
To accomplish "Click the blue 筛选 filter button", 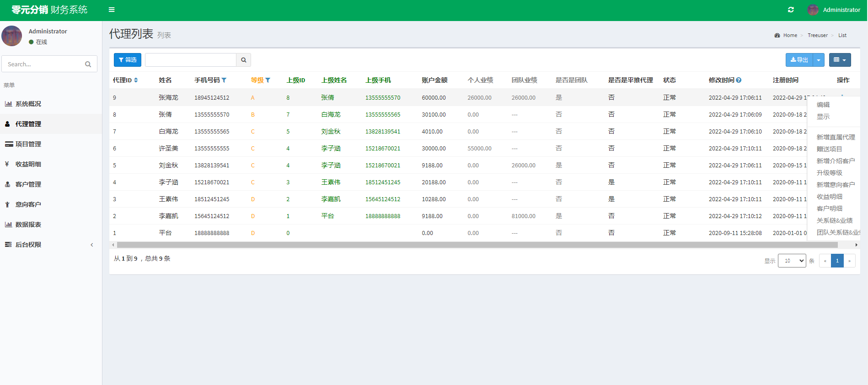I will coord(128,60).
